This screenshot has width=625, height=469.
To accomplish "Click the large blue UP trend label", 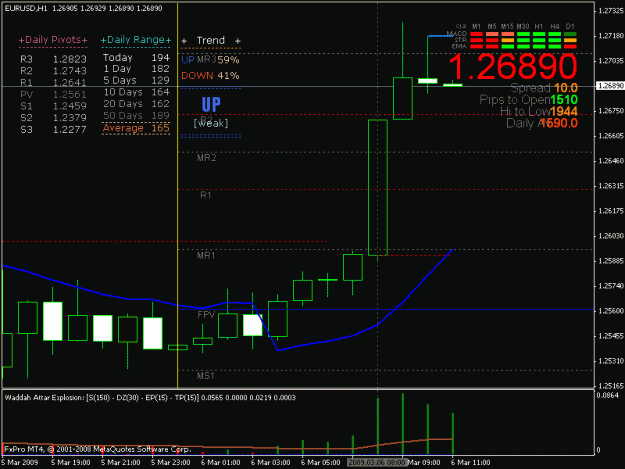I will pyautogui.click(x=211, y=105).
